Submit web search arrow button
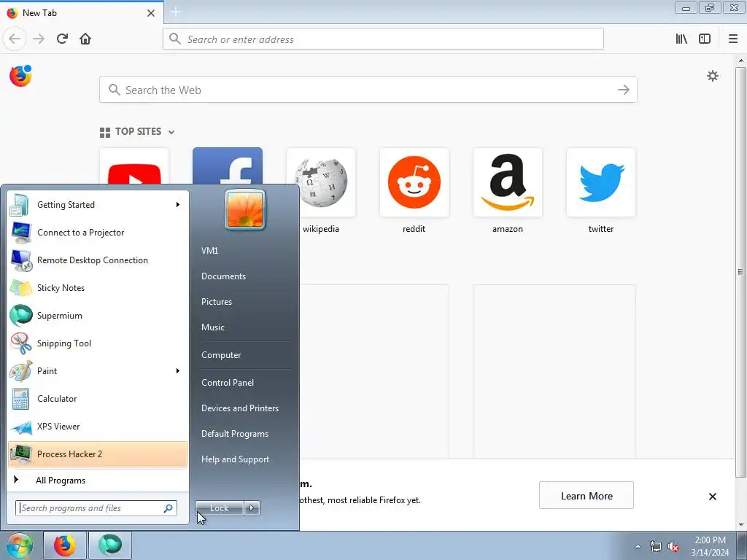Screen dimensions: 747x560 coord(623,90)
